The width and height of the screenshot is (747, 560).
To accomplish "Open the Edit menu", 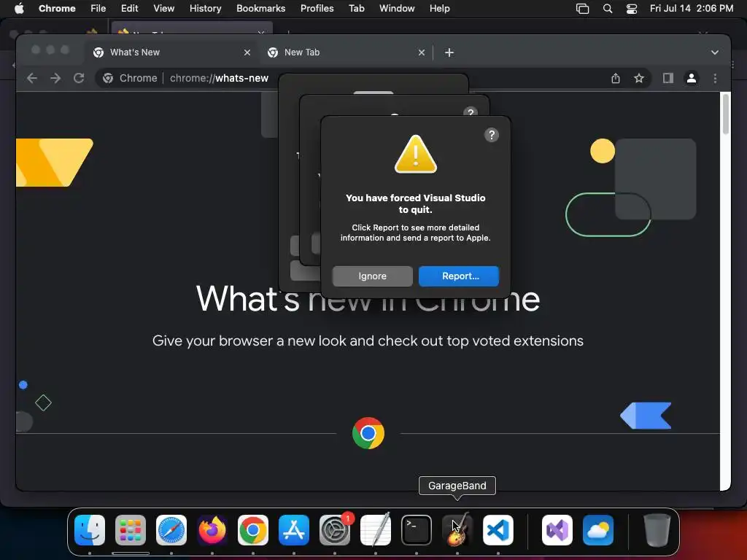I will (x=130, y=9).
